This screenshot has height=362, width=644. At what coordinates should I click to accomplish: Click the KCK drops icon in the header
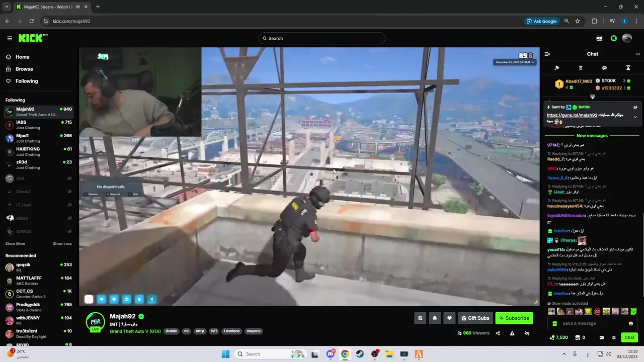(599, 38)
